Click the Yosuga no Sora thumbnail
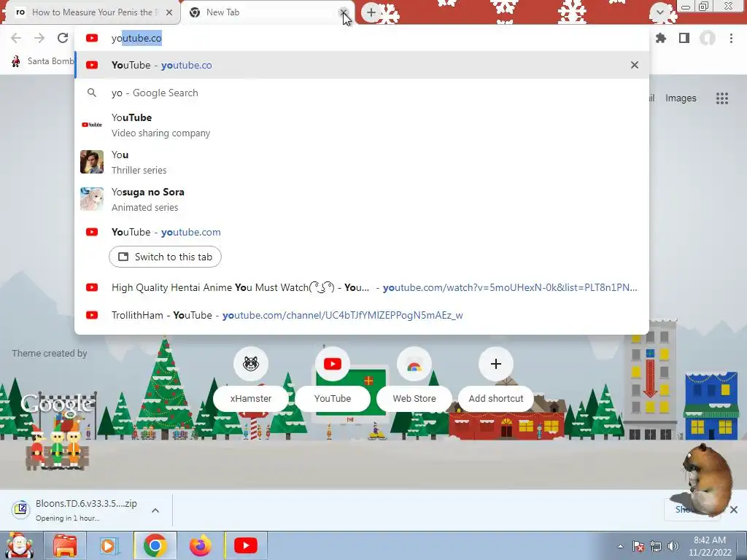Image resolution: width=747 pixels, height=560 pixels. (92, 199)
